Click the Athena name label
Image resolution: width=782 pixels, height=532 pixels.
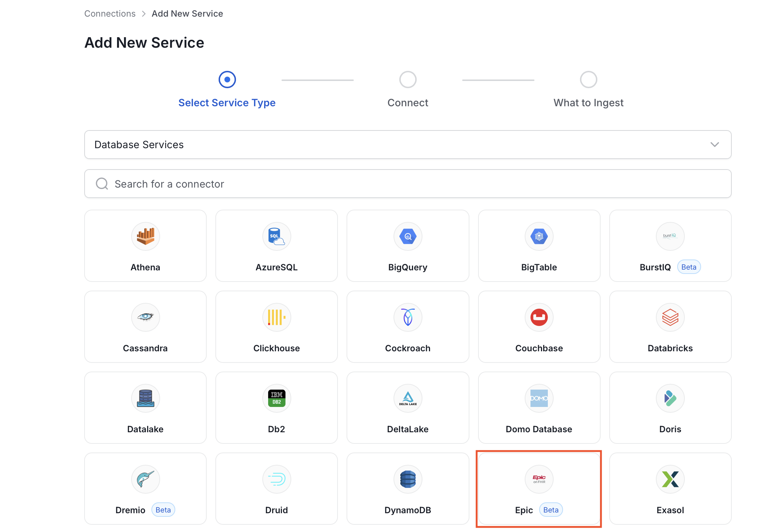(145, 267)
